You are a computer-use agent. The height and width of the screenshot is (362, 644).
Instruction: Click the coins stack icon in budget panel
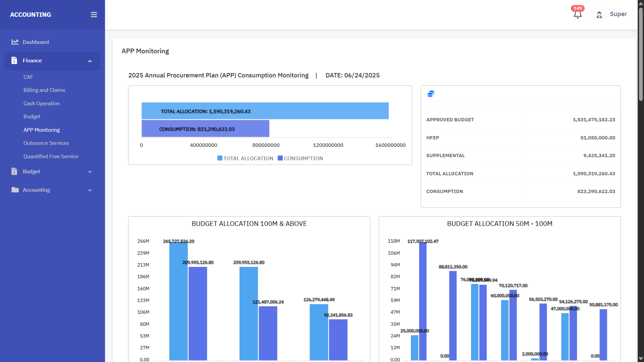pos(431,94)
